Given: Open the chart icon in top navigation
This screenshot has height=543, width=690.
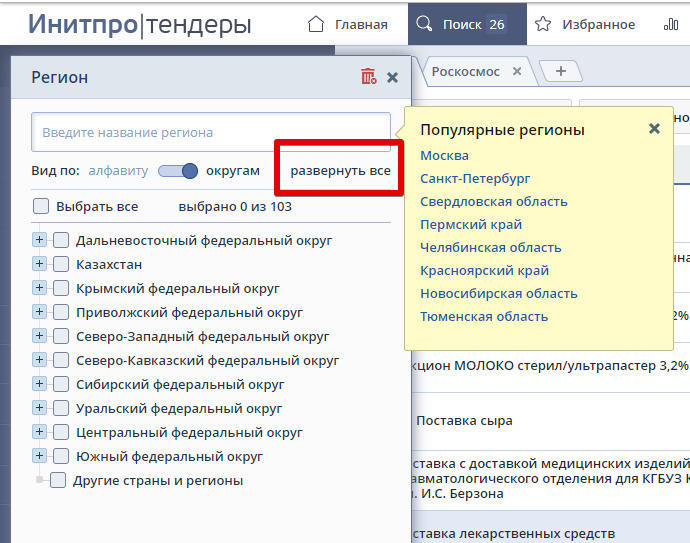Looking at the screenshot, I should pyautogui.click(x=671, y=24).
